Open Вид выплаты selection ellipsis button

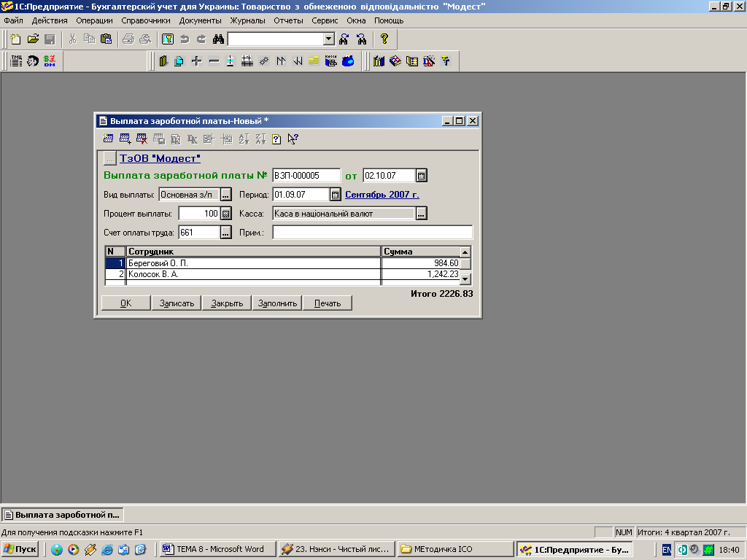pyautogui.click(x=226, y=195)
